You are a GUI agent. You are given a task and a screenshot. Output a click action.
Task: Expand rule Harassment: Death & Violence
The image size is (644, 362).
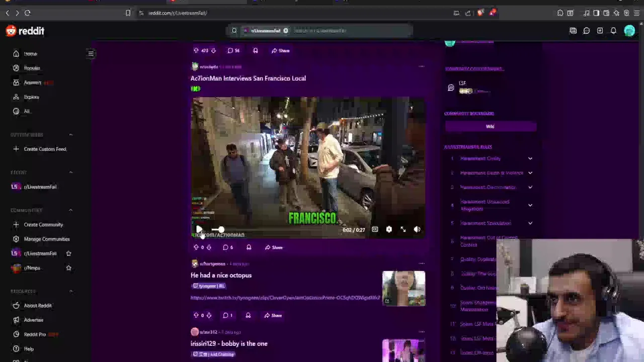tap(530, 173)
